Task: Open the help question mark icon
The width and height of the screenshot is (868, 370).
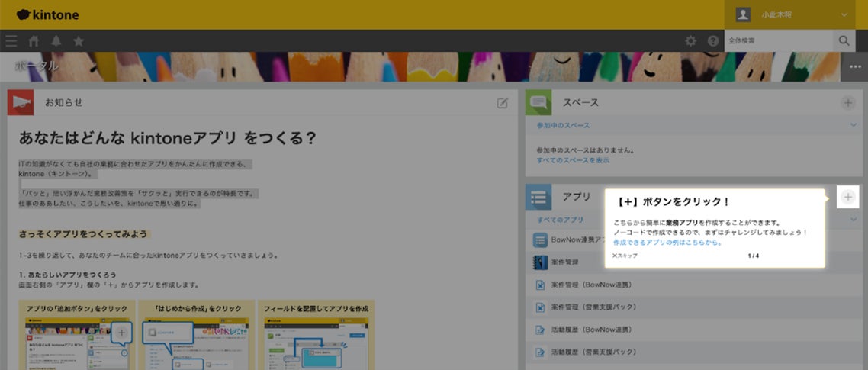Action: click(713, 41)
